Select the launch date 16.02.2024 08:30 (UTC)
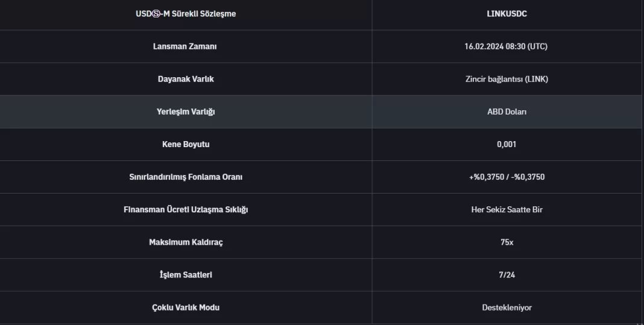644x325 pixels. point(507,46)
